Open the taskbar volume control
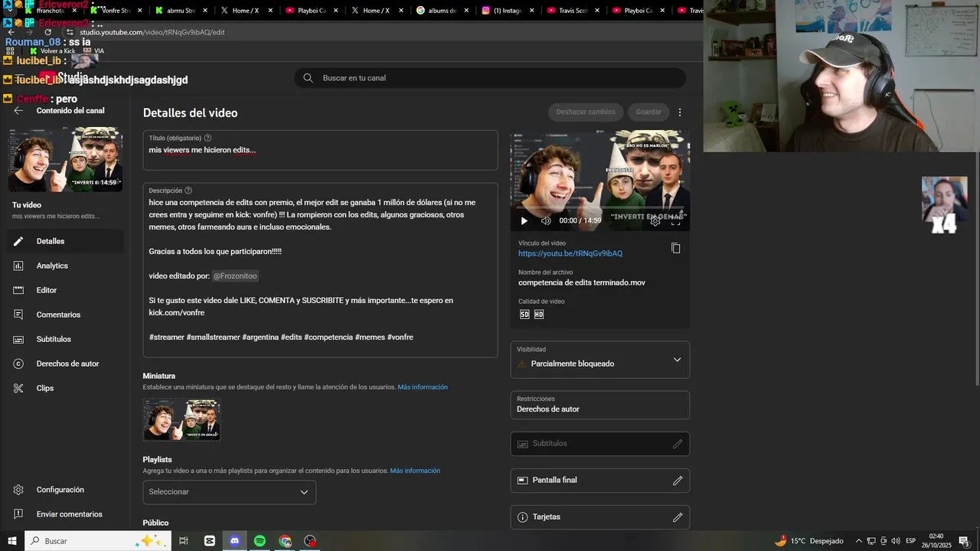Screen dimensions: 980x551 896,541
